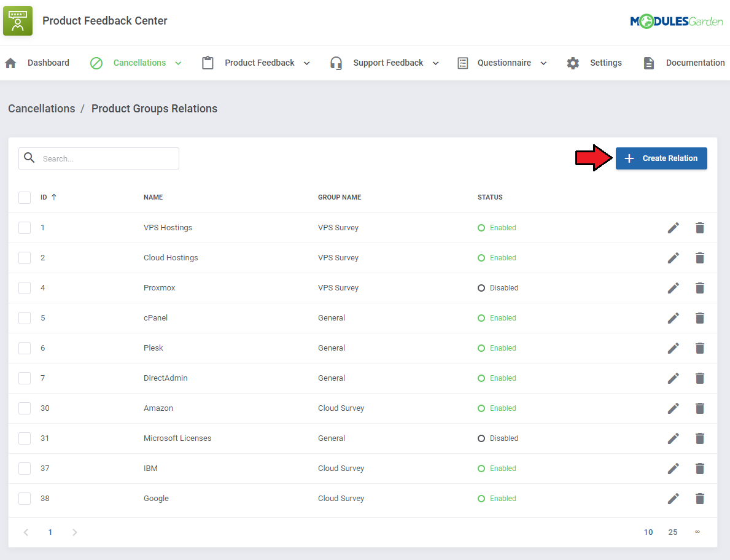Select the VPS Hostings row checkbox
The height and width of the screenshot is (560, 730).
25,228
